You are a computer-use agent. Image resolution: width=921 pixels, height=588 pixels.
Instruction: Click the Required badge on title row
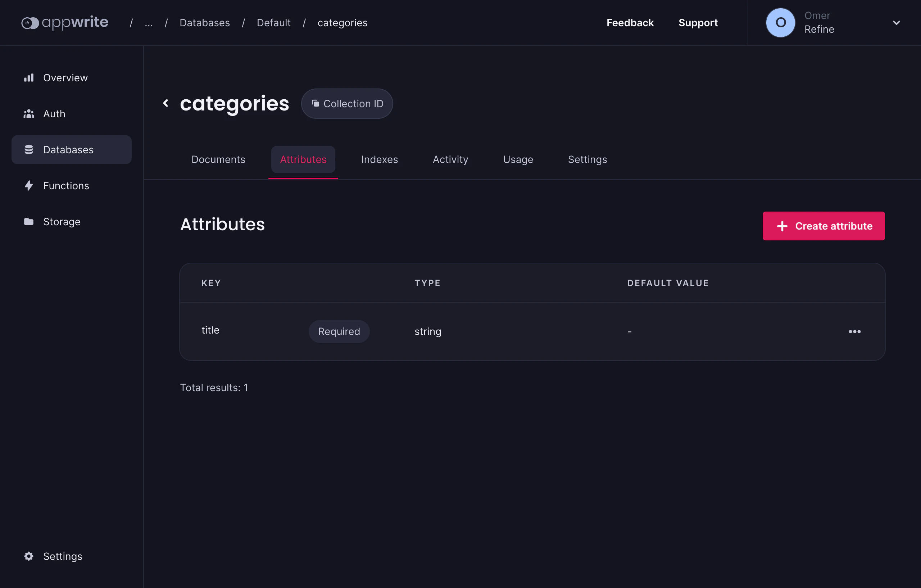coord(339,331)
